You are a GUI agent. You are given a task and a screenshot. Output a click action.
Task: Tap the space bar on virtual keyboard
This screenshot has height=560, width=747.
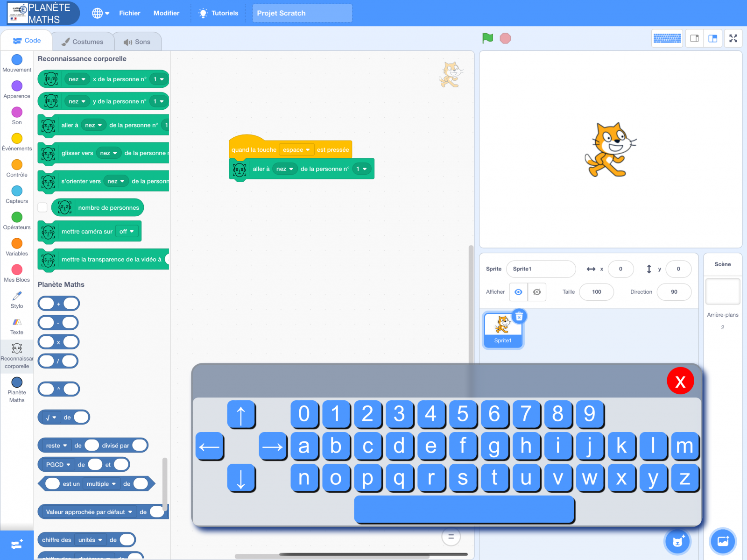coord(465,510)
